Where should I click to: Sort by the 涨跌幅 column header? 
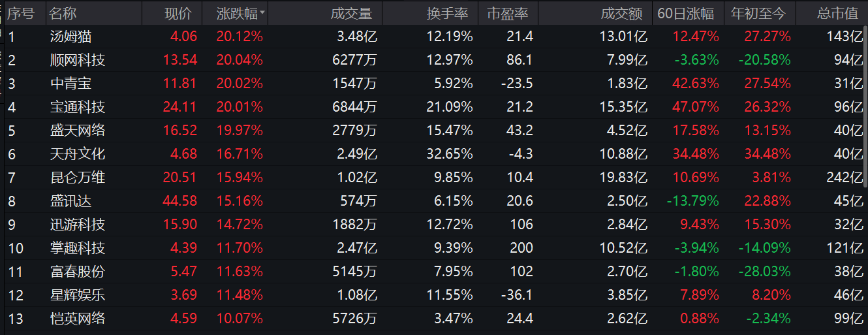(x=239, y=13)
